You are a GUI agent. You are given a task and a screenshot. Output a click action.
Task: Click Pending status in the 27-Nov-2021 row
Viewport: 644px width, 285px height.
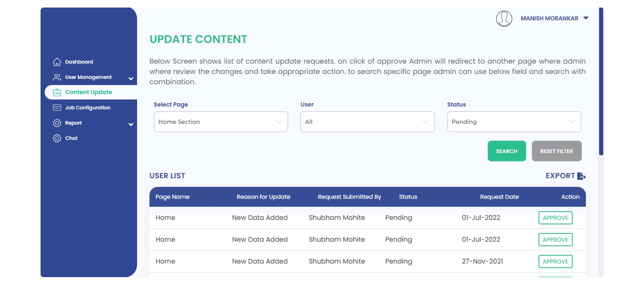point(398,261)
